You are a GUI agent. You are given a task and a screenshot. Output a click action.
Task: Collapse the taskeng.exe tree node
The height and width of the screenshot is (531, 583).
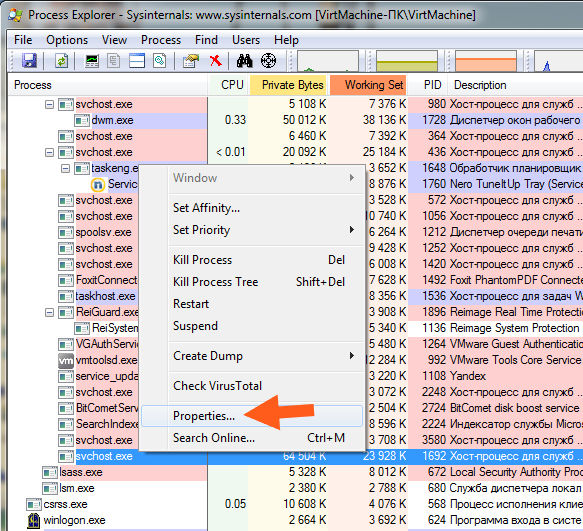tap(65, 168)
